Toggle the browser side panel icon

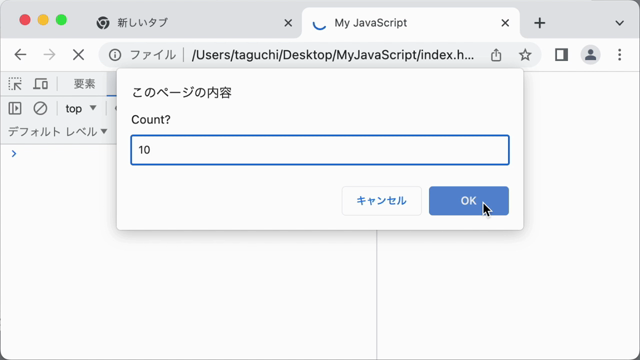tap(561, 55)
